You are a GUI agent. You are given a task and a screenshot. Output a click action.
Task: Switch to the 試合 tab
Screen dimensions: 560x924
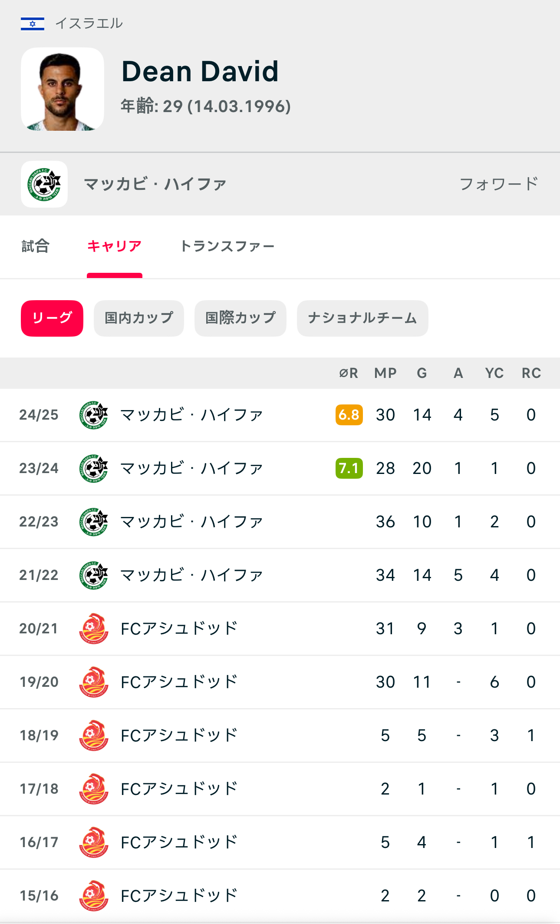tap(36, 246)
